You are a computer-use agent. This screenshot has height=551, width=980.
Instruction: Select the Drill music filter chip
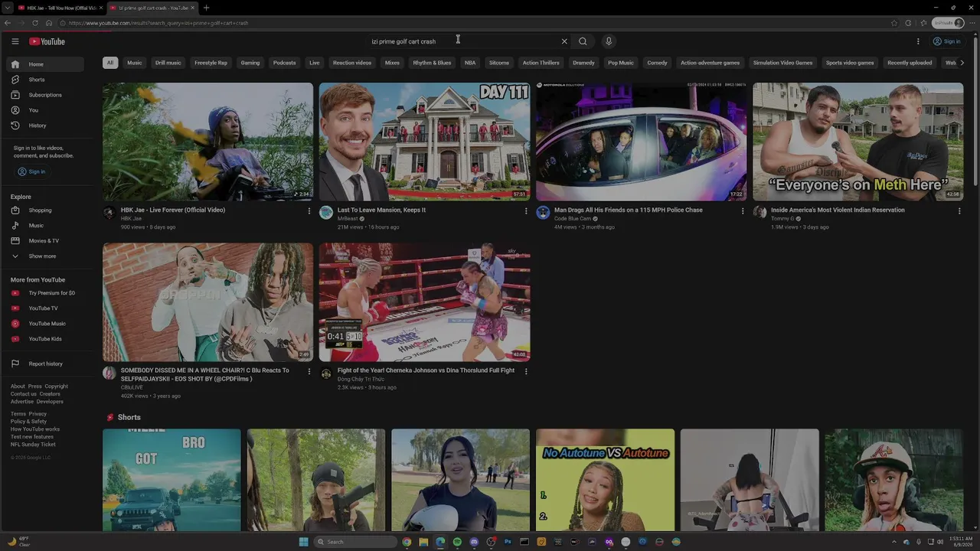(x=168, y=63)
